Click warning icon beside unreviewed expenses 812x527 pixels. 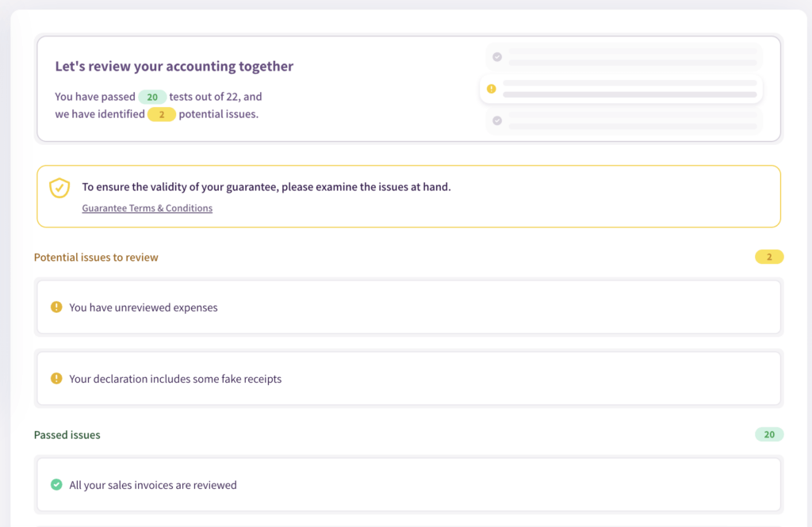pos(56,307)
